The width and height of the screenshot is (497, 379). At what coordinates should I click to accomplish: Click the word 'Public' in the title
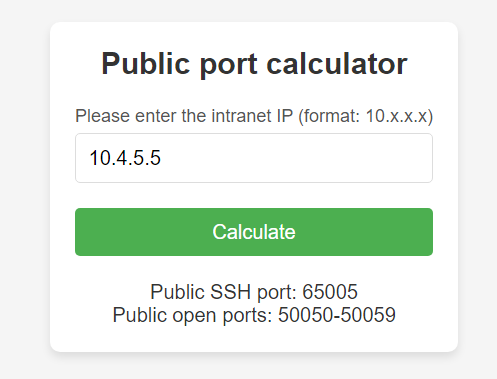(146, 63)
